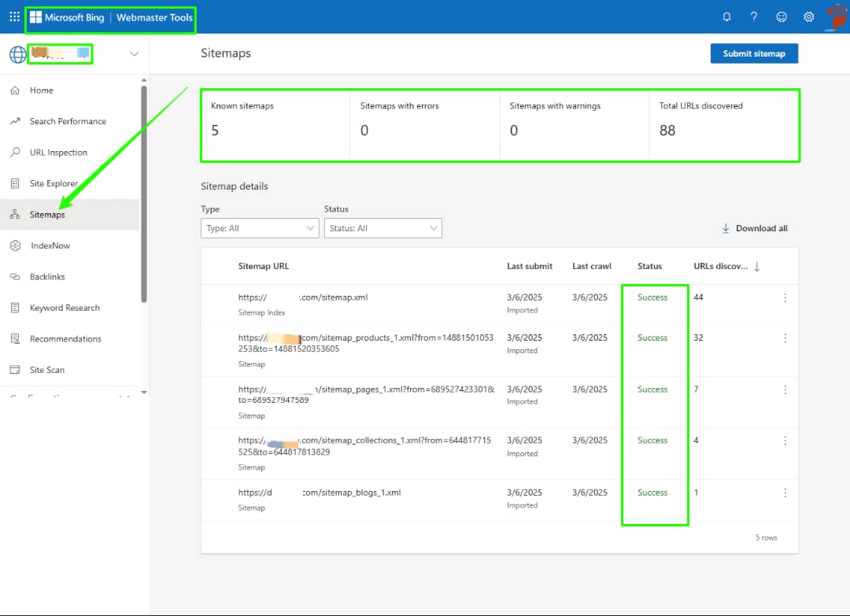Open Keyword Research in the sidebar

[x=69, y=308]
